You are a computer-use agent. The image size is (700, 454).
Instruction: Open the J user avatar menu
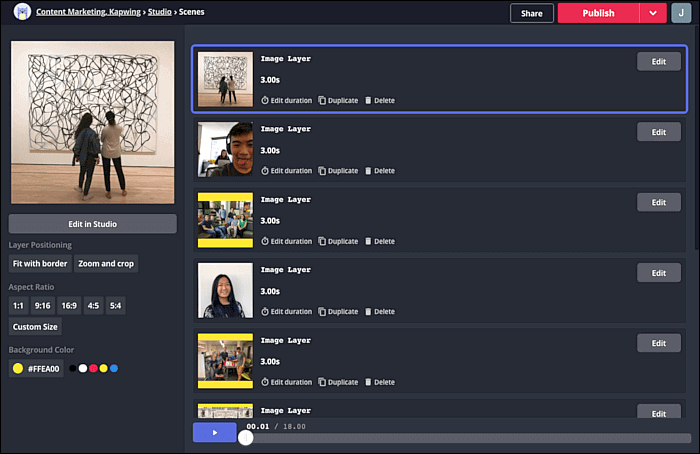(x=681, y=13)
